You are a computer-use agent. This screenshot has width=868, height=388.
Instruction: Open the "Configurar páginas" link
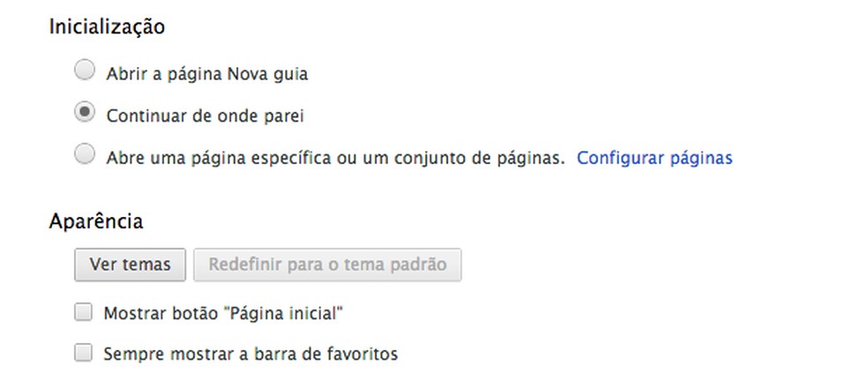(x=655, y=159)
